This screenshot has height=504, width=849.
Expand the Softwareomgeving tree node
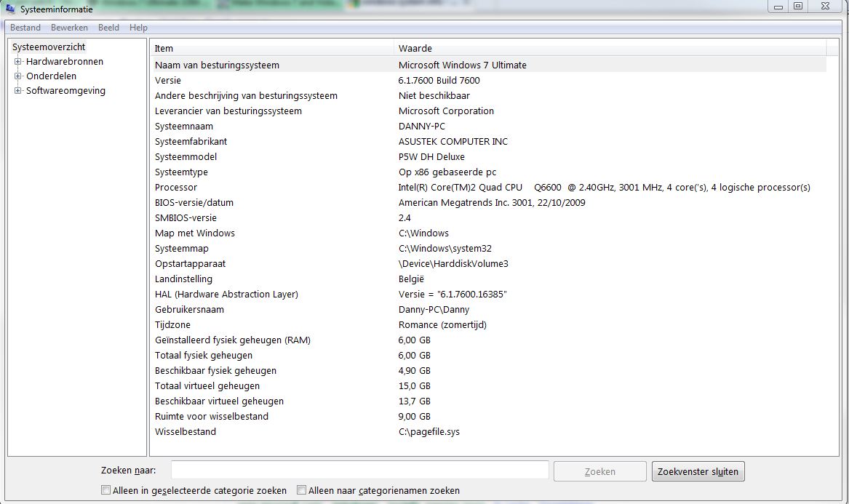click(x=18, y=91)
